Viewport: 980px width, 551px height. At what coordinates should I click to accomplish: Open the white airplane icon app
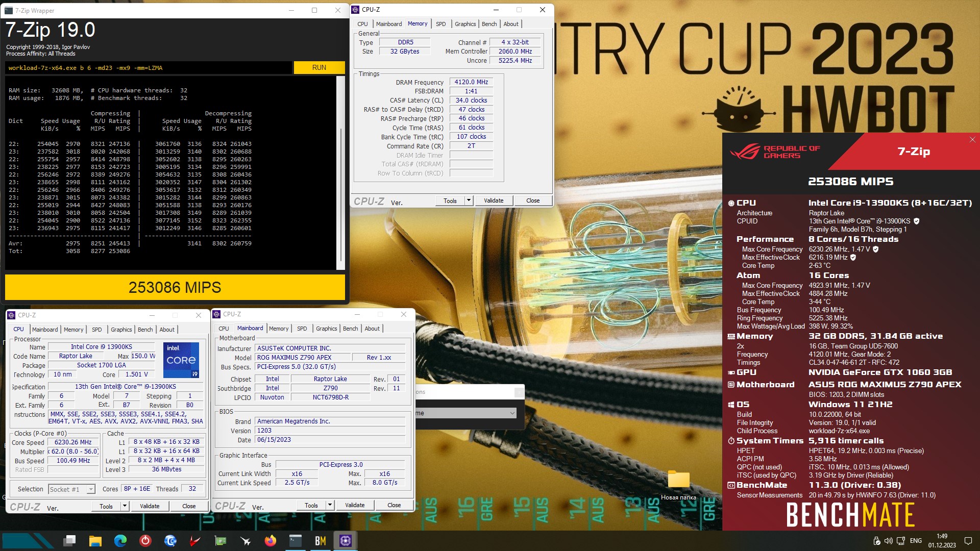(x=246, y=541)
